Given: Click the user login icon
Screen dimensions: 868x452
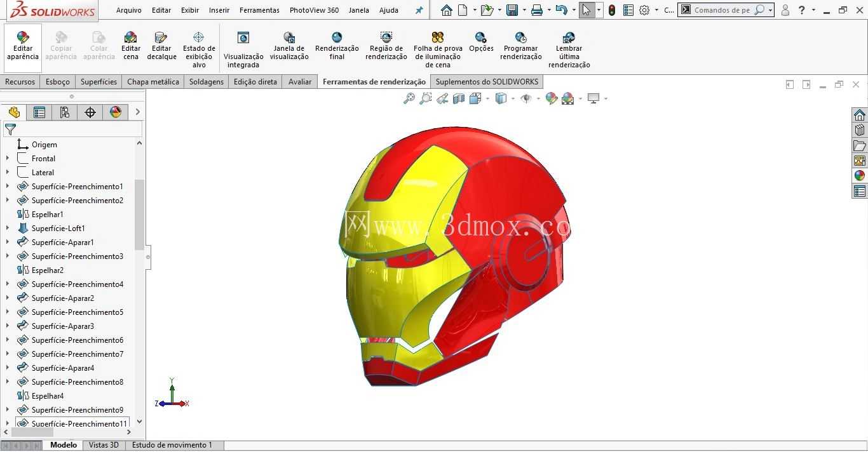Looking at the screenshot, I should coord(785,10).
